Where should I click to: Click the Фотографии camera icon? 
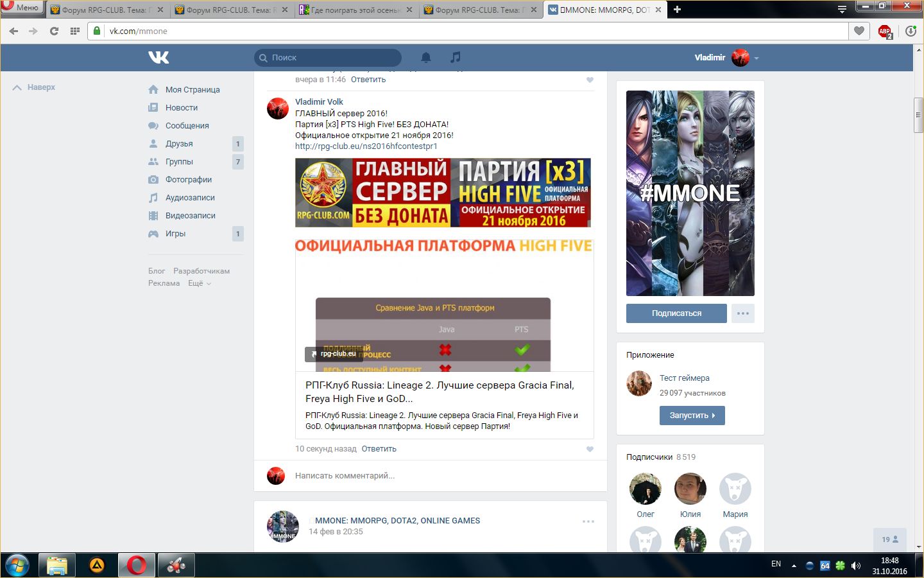[x=153, y=180]
